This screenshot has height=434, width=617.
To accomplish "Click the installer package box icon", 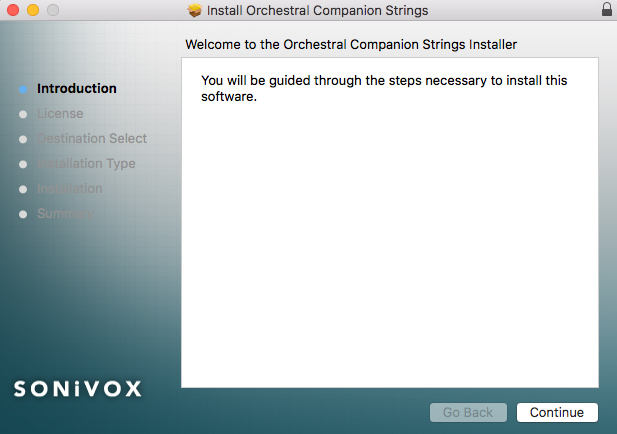I will point(194,10).
